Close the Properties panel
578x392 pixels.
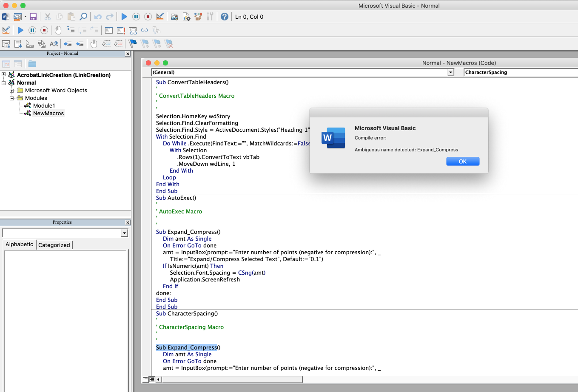(x=128, y=222)
